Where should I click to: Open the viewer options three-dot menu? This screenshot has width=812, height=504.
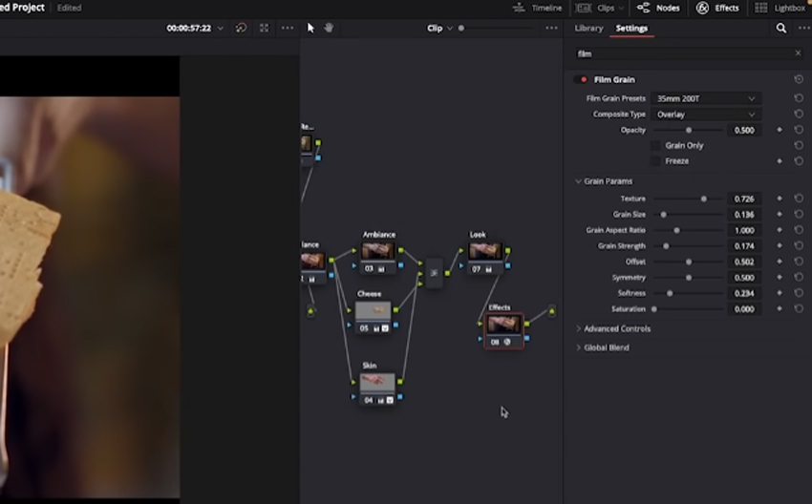click(287, 28)
